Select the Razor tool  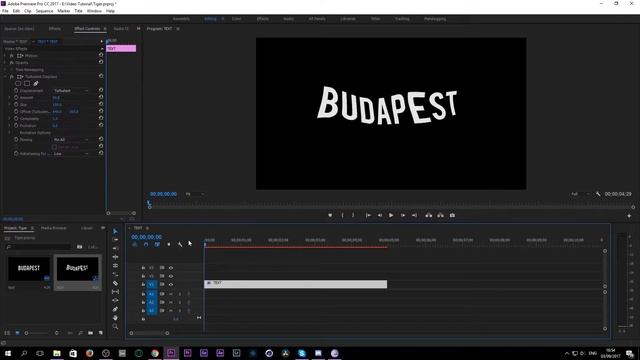(115, 283)
